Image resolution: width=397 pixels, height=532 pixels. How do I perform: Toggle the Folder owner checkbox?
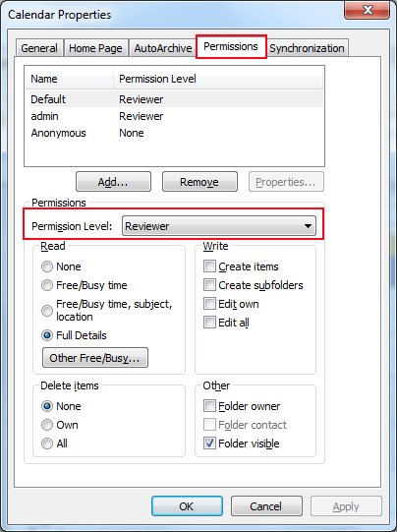(x=209, y=405)
